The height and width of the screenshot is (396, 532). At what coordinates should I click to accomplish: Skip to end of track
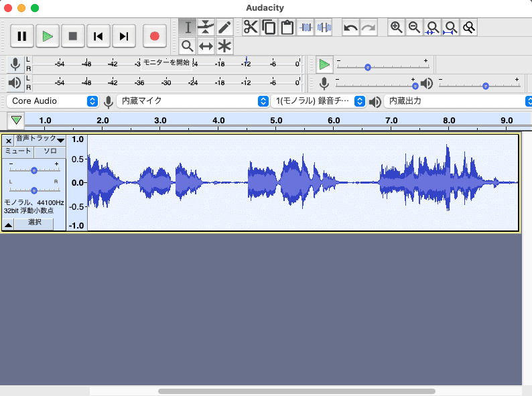124,36
